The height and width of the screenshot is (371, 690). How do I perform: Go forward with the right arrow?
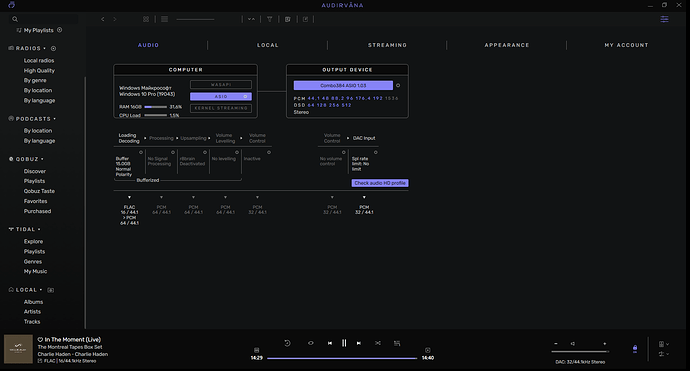115,19
